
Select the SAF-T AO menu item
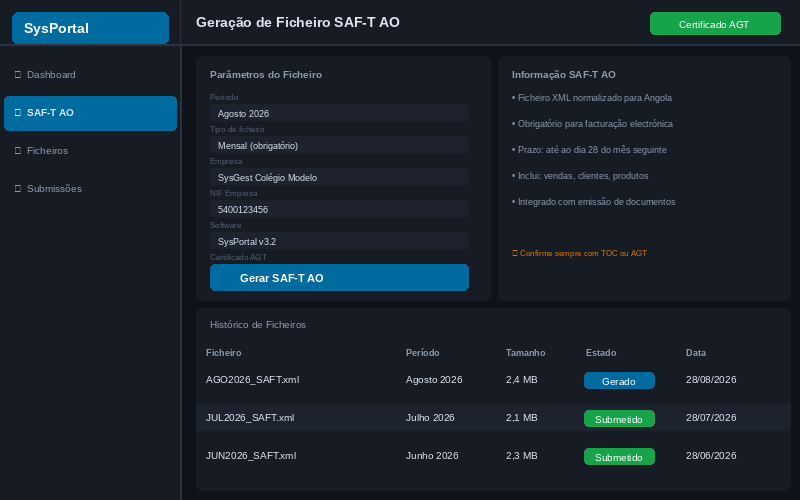click(90, 113)
